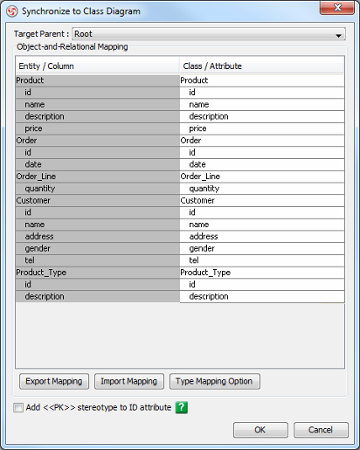This screenshot has width=360, height=450.
Task: Click the Entity / Column header
Action: (x=97, y=66)
